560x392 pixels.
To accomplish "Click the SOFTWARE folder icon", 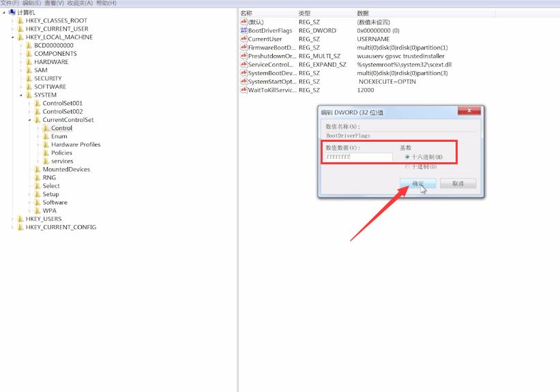I will (29, 87).
